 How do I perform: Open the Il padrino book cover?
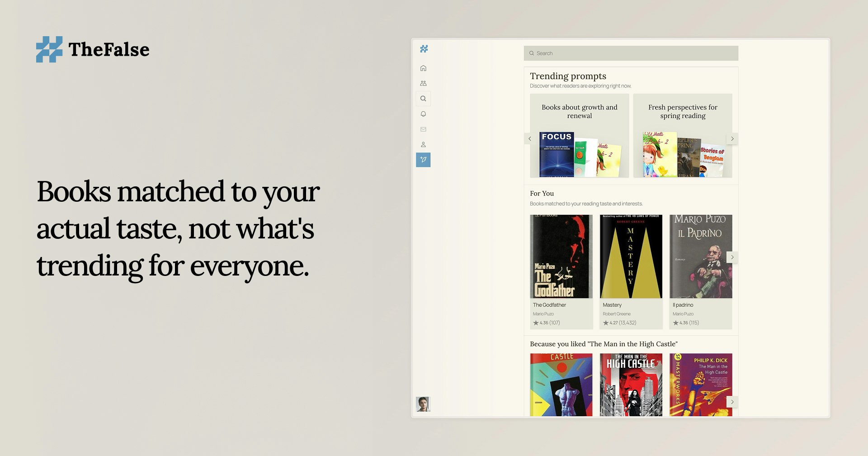(701, 256)
